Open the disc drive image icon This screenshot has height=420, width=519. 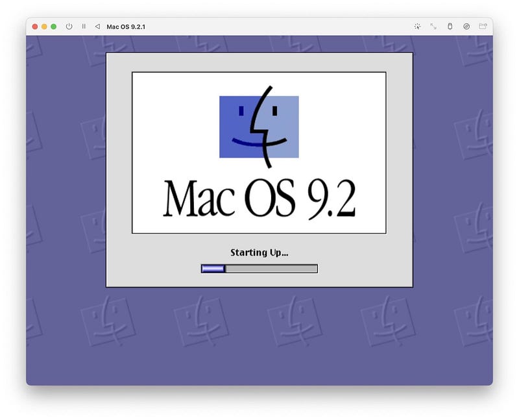click(466, 27)
